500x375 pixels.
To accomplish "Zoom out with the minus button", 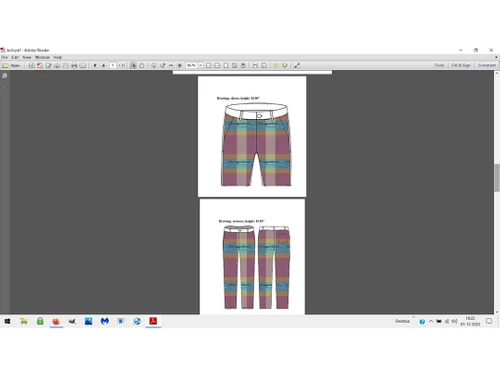I will (171, 65).
